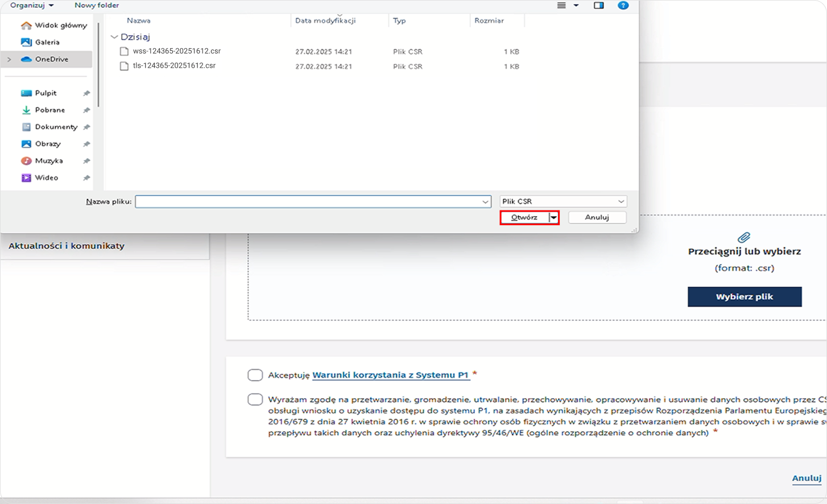Click Nowy folder in the toolbar
The height and width of the screenshot is (504, 827).
(97, 6)
